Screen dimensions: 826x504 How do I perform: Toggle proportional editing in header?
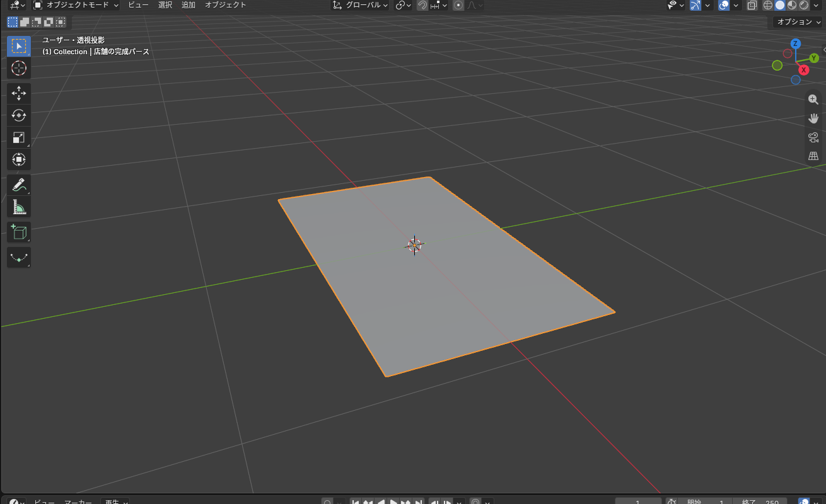point(458,5)
